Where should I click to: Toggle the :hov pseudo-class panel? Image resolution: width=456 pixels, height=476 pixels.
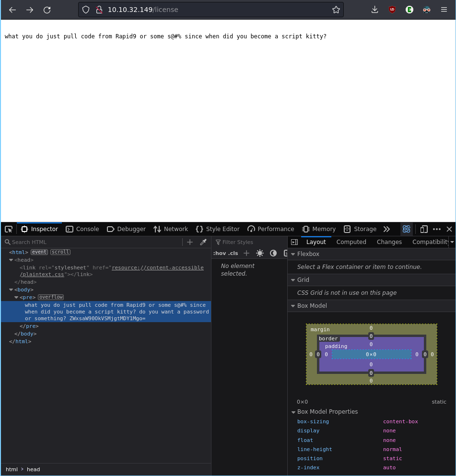pyautogui.click(x=219, y=253)
